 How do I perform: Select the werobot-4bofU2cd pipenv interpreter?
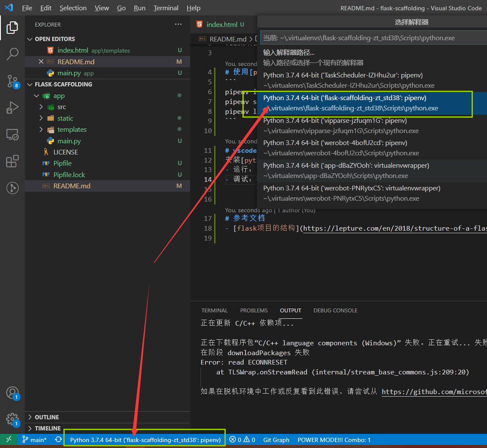pyautogui.click(x=372, y=148)
